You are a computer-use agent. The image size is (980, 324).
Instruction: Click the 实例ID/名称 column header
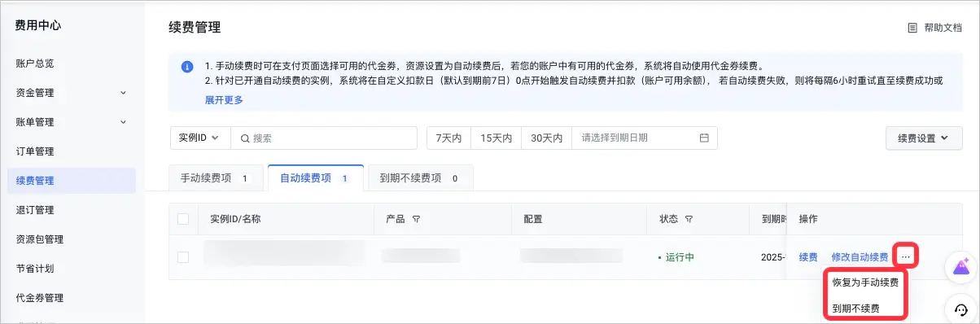[235, 219]
